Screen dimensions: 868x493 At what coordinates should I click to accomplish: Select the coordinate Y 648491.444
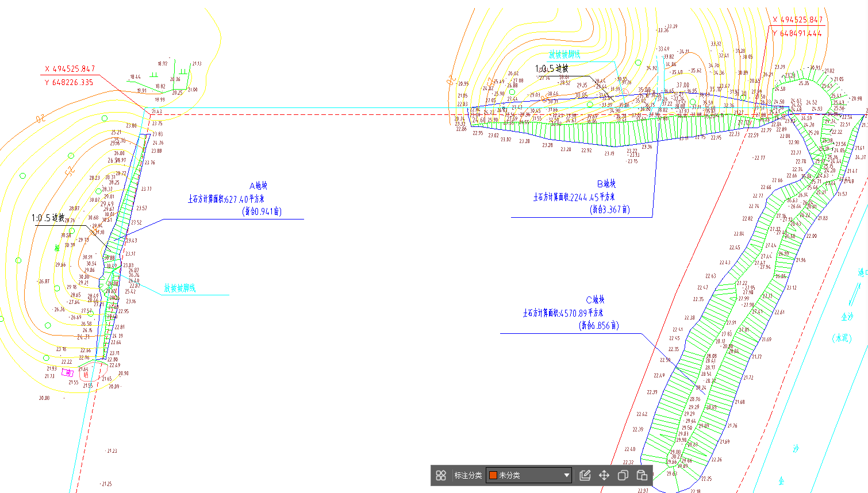click(x=797, y=34)
